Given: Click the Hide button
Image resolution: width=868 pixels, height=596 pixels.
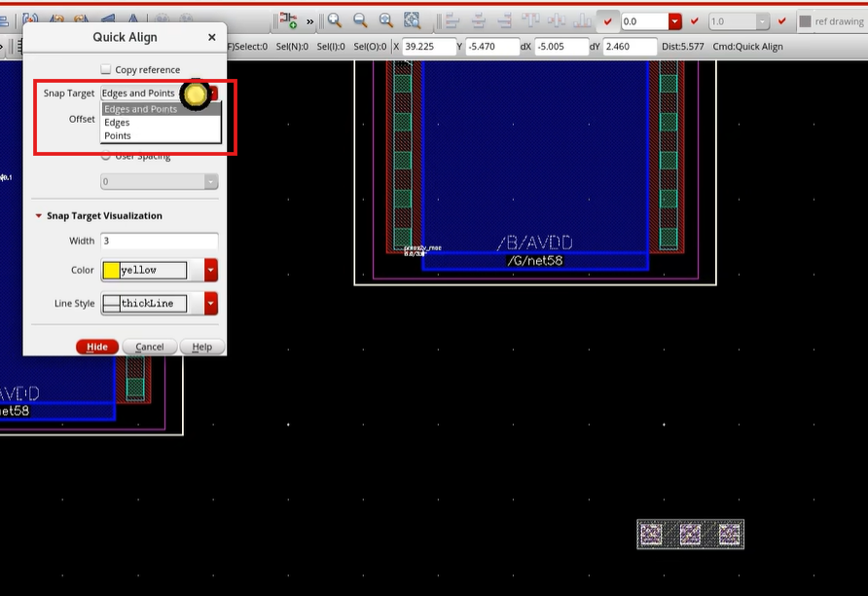Looking at the screenshot, I should [x=97, y=347].
